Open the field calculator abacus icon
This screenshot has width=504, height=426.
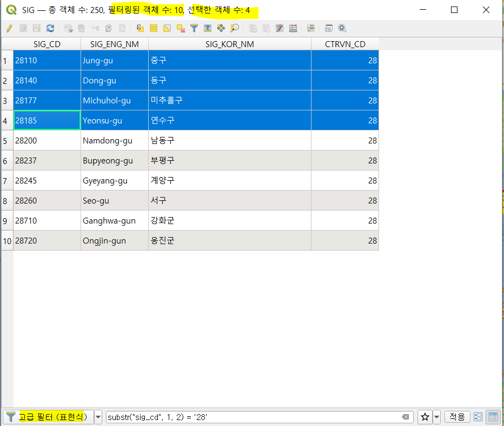(x=293, y=28)
